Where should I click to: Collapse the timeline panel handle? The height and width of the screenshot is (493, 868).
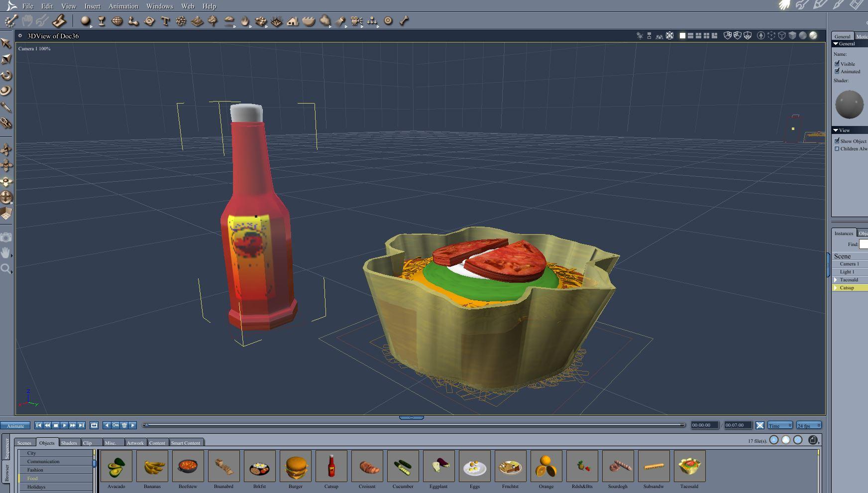(x=412, y=417)
